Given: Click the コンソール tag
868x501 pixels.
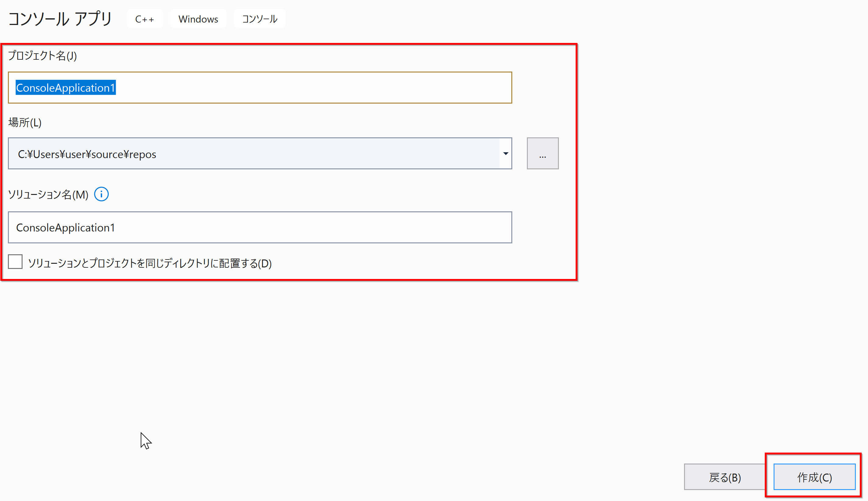Looking at the screenshot, I should coord(259,19).
